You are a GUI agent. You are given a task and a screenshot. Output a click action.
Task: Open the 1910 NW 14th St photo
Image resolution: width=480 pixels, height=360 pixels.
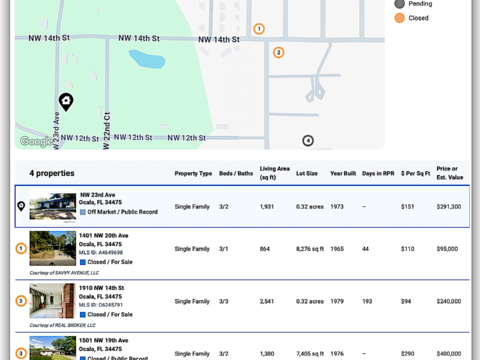click(x=53, y=301)
